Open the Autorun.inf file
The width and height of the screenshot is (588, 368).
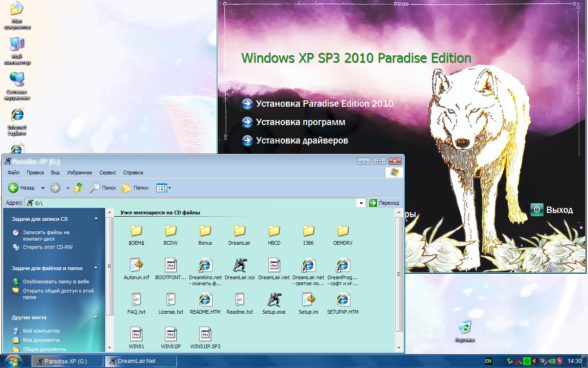(136, 265)
